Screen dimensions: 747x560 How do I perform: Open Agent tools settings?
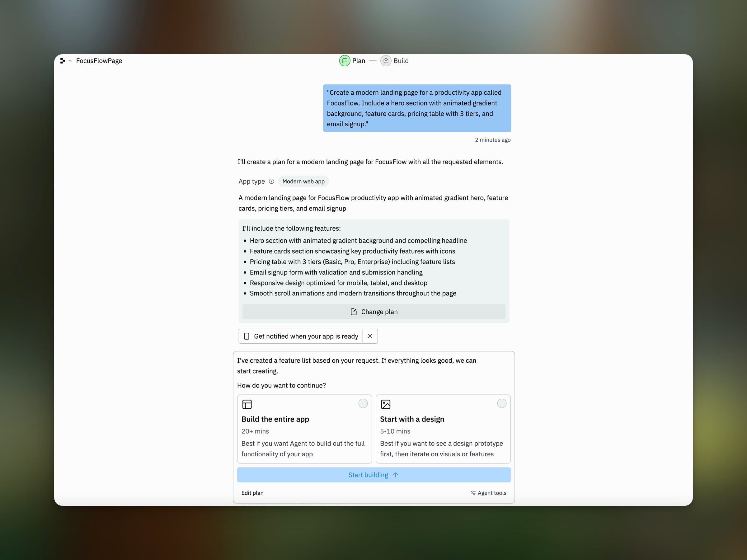488,493
